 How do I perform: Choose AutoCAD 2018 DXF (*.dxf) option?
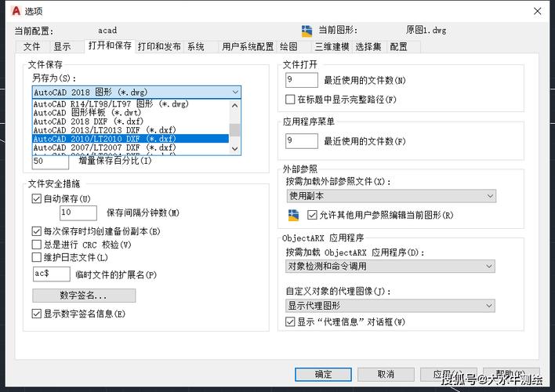pyautogui.click(x=130, y=122)
